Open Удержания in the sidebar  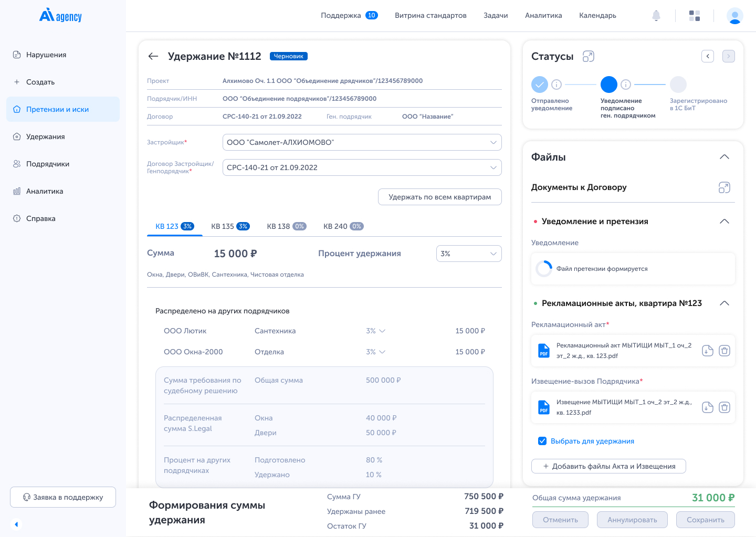(x=46, y=136)
